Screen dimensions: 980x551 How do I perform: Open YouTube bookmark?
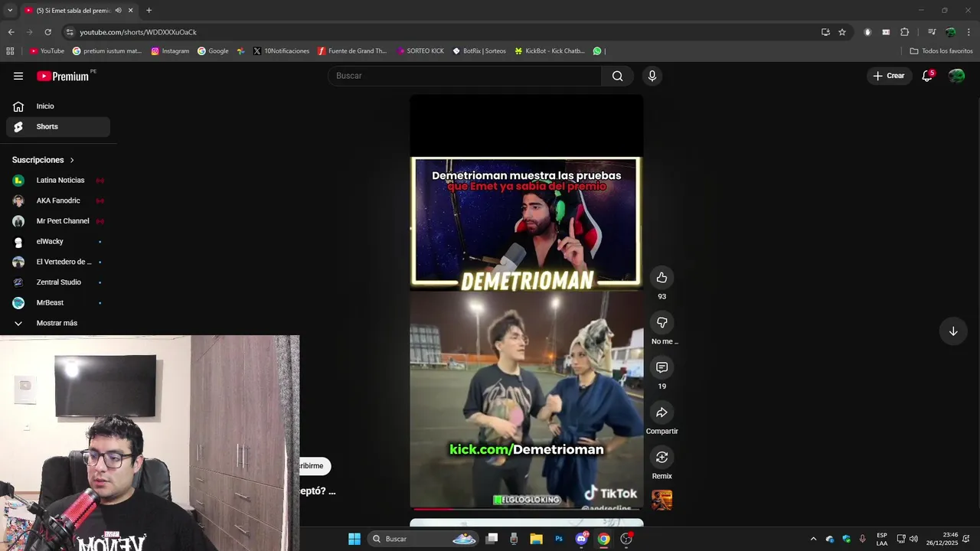tap(47, 51)
